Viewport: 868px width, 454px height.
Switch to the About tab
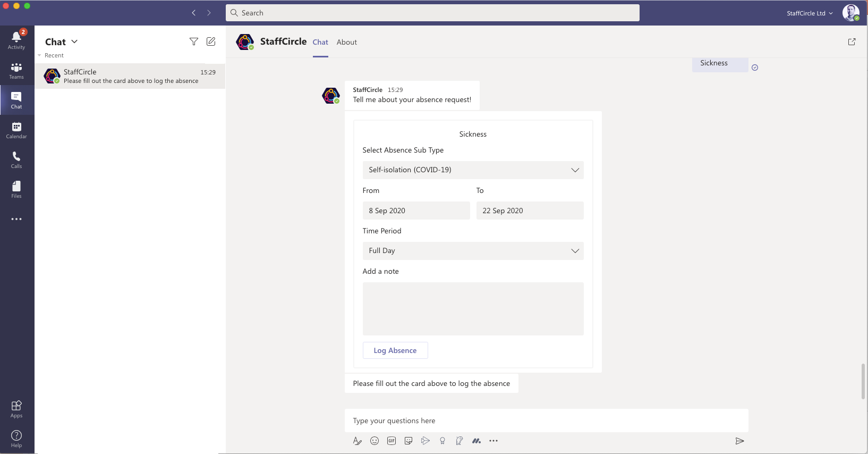[x=347, y=42]
